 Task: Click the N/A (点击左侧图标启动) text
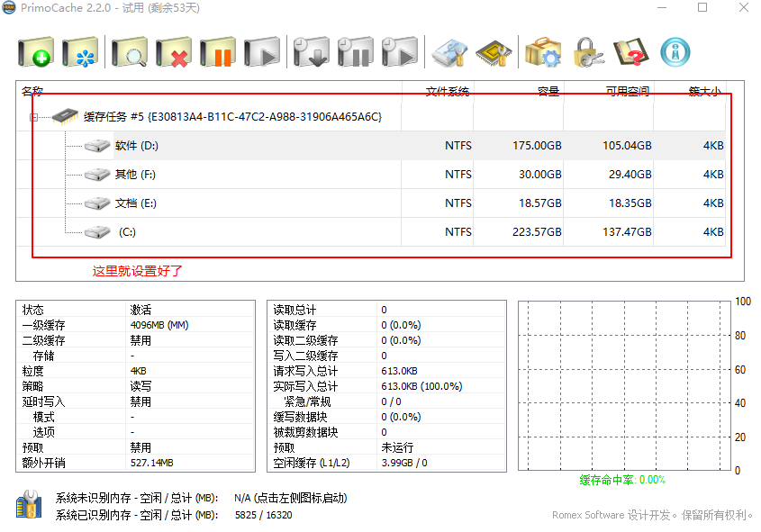290,498
